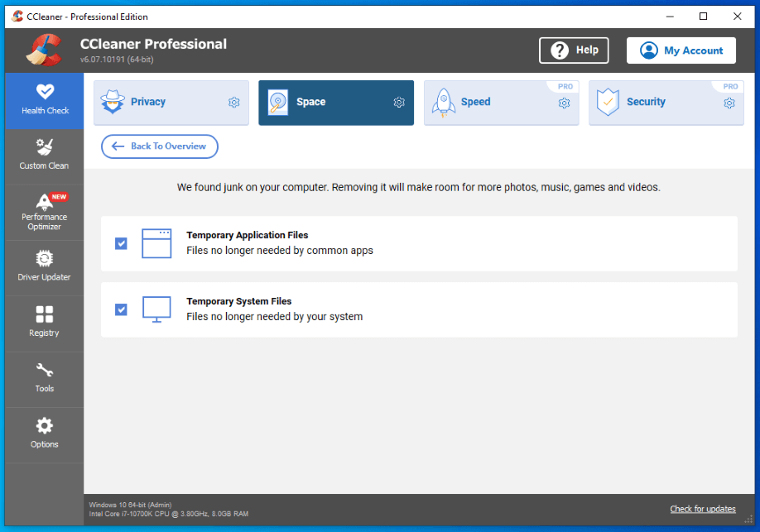This screenshot has width=760, height=532.
Task: Click the Temporary Application Files window icon
Action: point(156,243)
